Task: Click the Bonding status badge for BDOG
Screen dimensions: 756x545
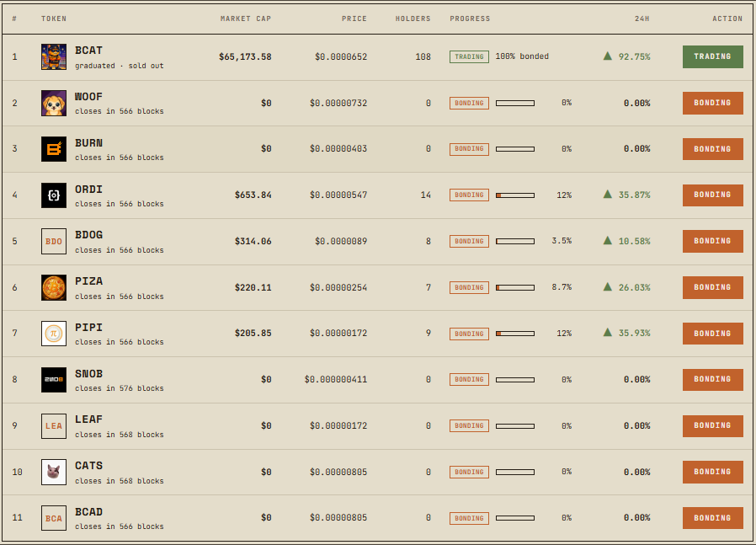Action: [x=469, y=241]
